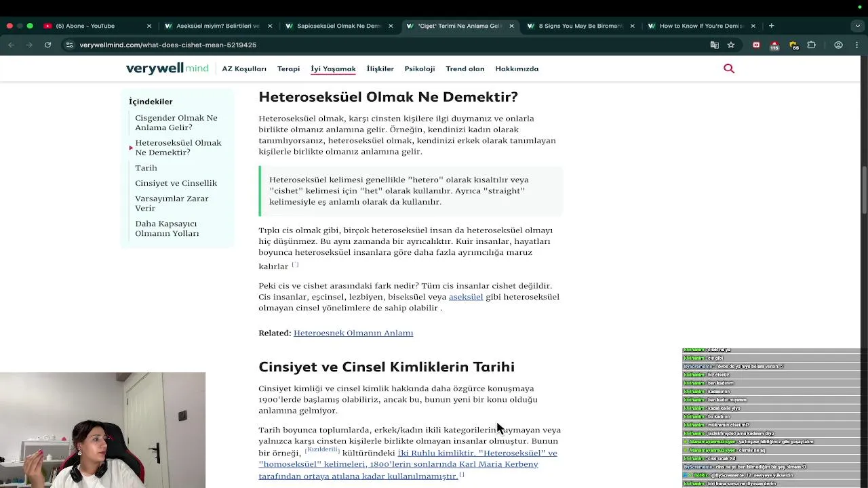This screenshot has height=488, width=868.
Task: Click the Verywell Mind search magnifier icon
Action: [729, 68]
